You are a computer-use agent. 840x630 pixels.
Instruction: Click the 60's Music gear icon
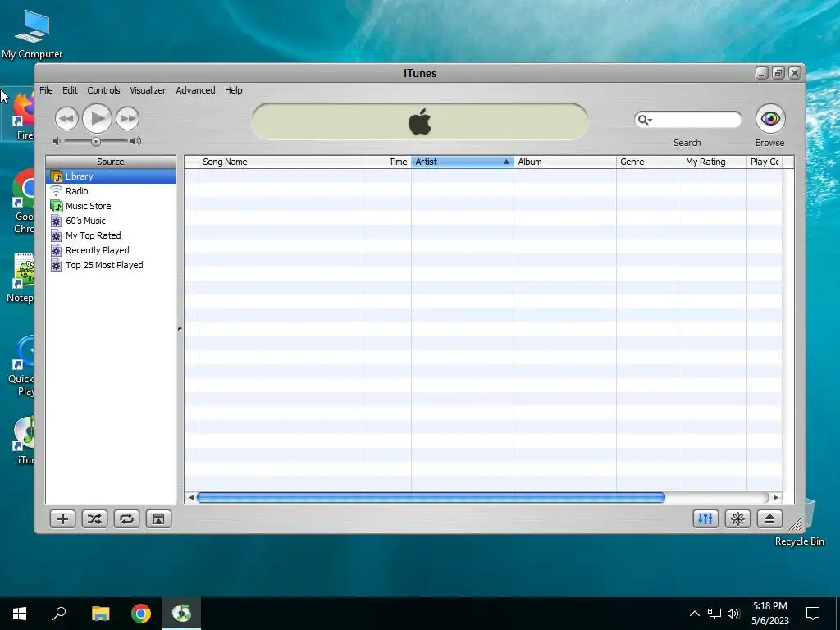[x=57, y=221]
